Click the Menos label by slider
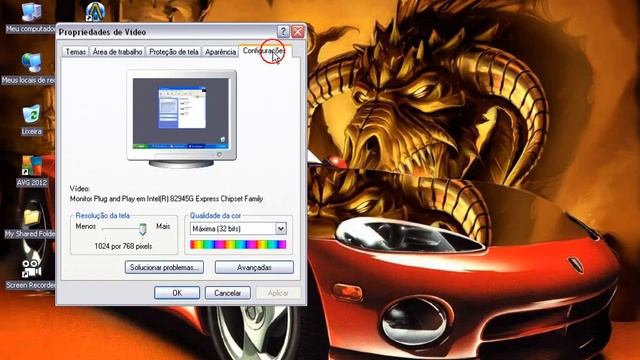This screenshot has height=360, width=640. [x=86, y=226]
